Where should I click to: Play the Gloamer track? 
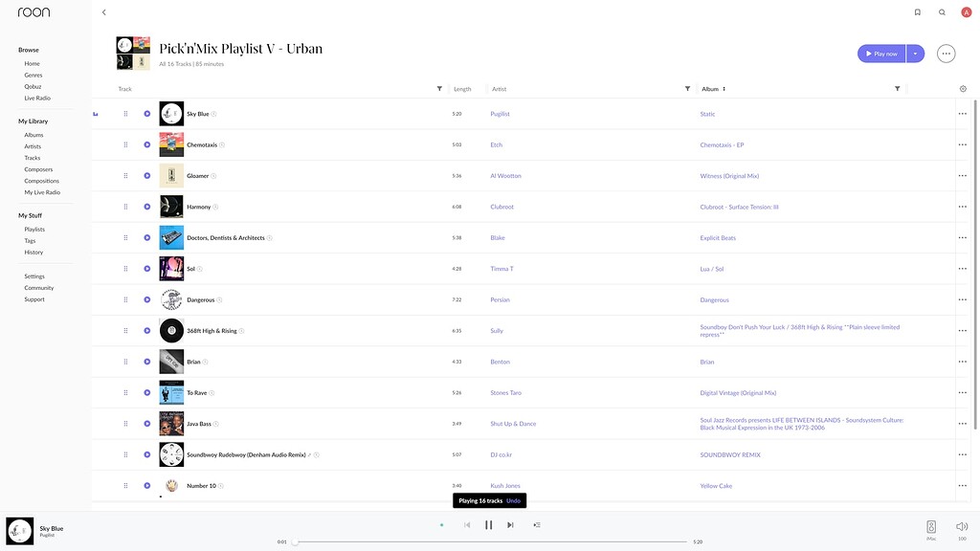pyautogui.click(x=146, y=176)
